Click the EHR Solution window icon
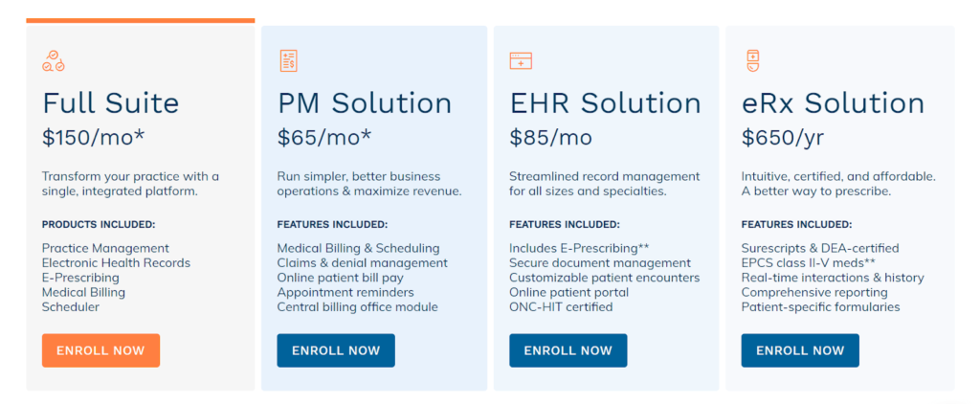This screenshot has width=980, height=404. 521,60
